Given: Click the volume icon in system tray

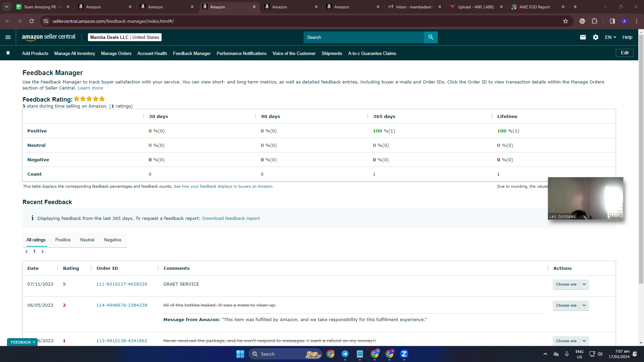Looking at the screenshot, I should point(600,354).
